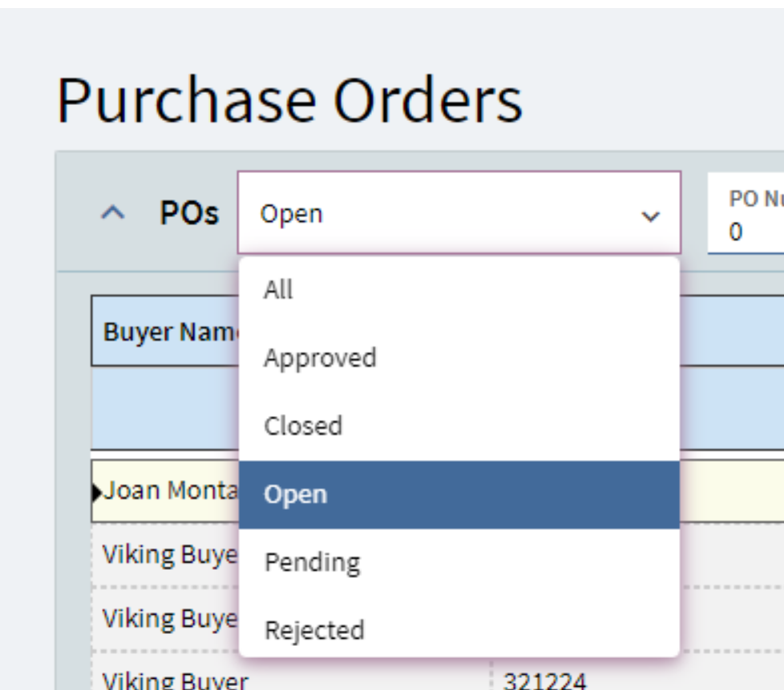This screenshot has height=690, width=784.
Task: Collapse the POs section chevron
Action: click(x=112, y=213)
